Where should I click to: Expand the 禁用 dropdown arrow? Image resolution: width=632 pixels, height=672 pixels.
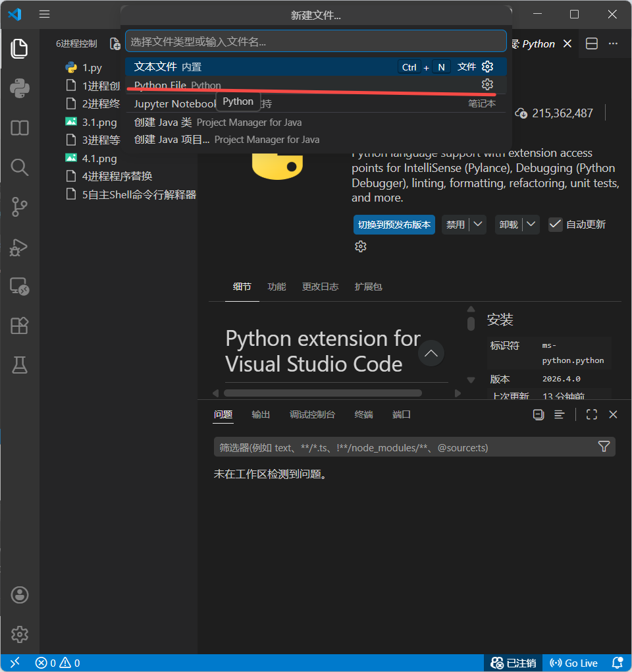click(478, 224)
